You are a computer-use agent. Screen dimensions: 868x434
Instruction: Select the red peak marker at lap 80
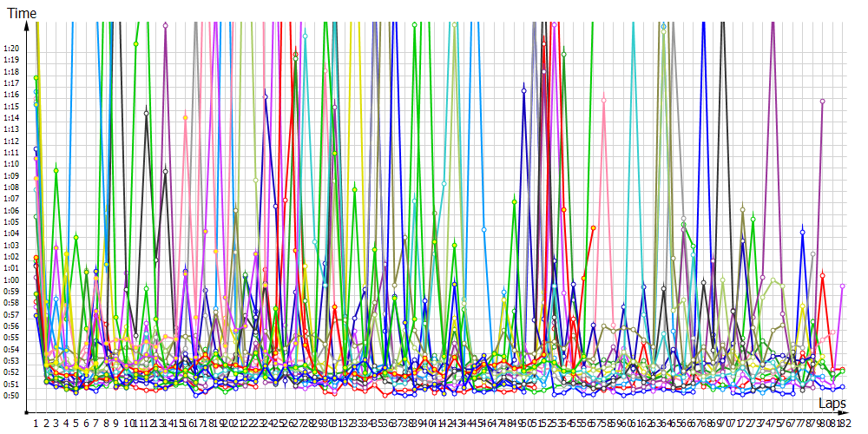822,275
